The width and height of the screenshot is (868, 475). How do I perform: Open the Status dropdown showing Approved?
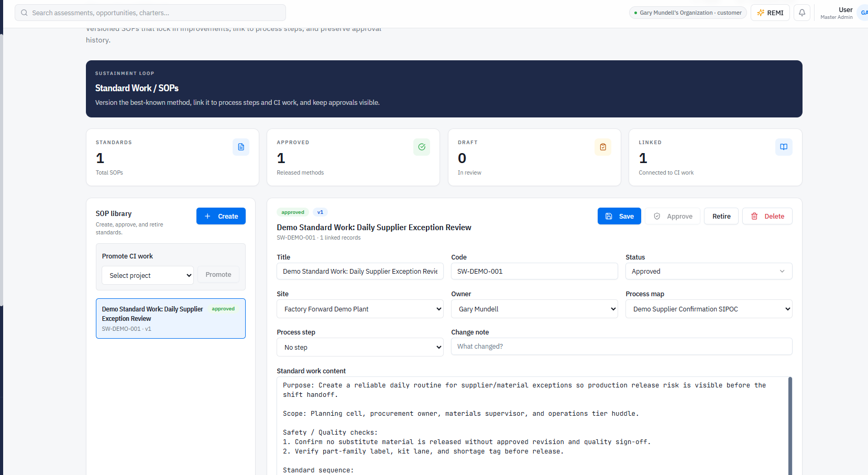(x=709, y=271)
